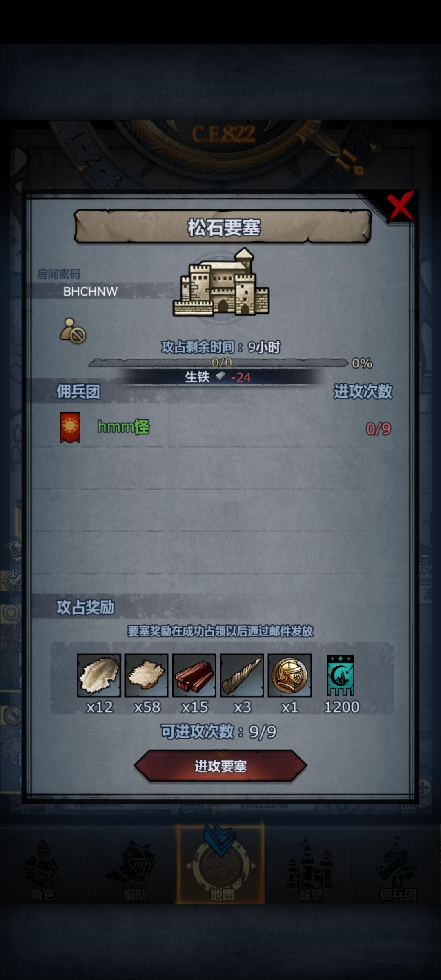
Task: Switch to the 地图 map tab
Action: 220,864
